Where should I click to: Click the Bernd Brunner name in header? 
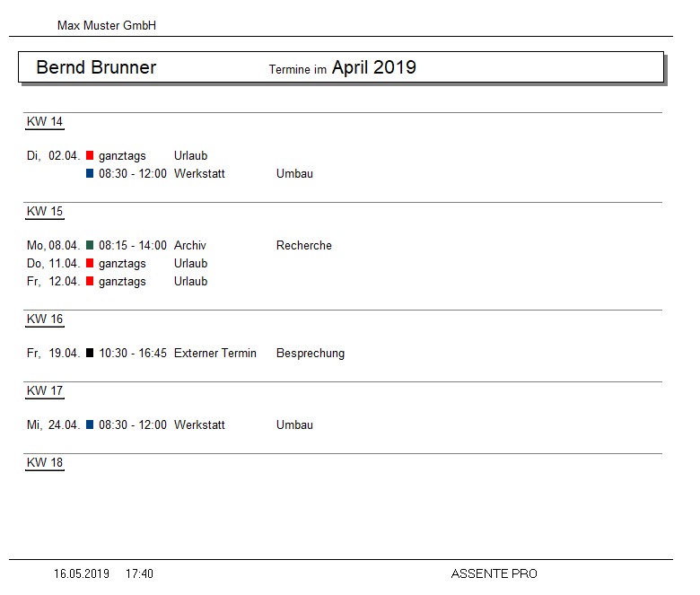[x=96, y=68]
